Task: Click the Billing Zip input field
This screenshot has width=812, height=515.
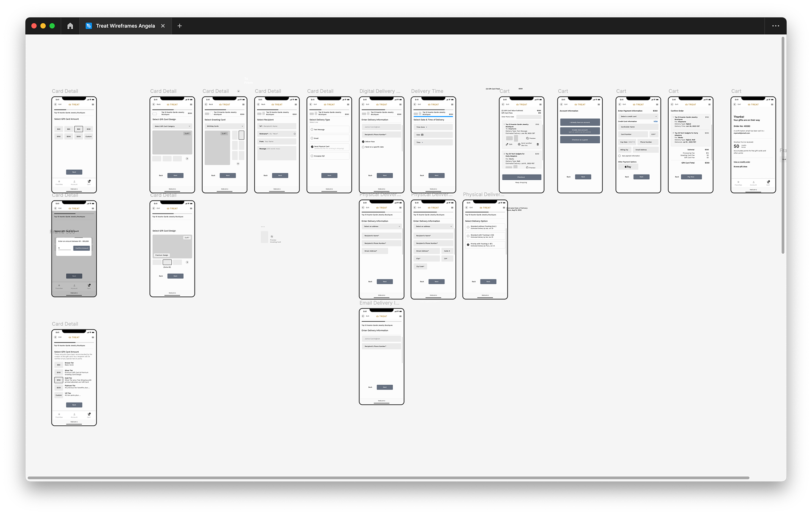Action: (624, 150)
